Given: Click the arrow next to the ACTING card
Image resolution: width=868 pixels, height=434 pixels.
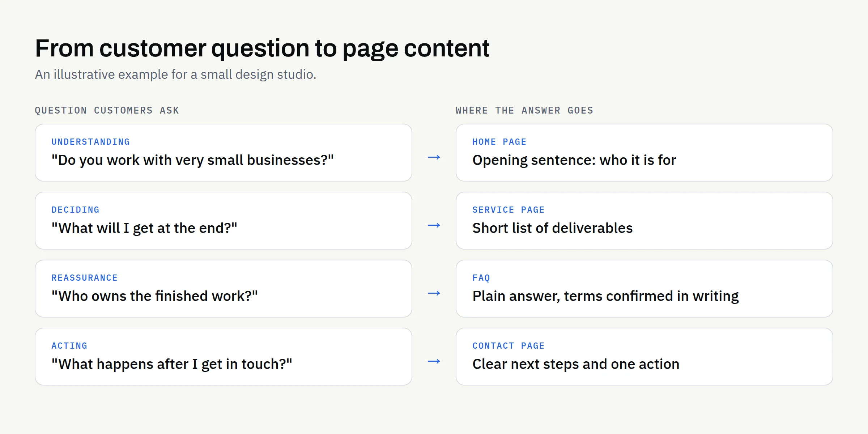Looking at the screenshot, I should tap(434, 361).
